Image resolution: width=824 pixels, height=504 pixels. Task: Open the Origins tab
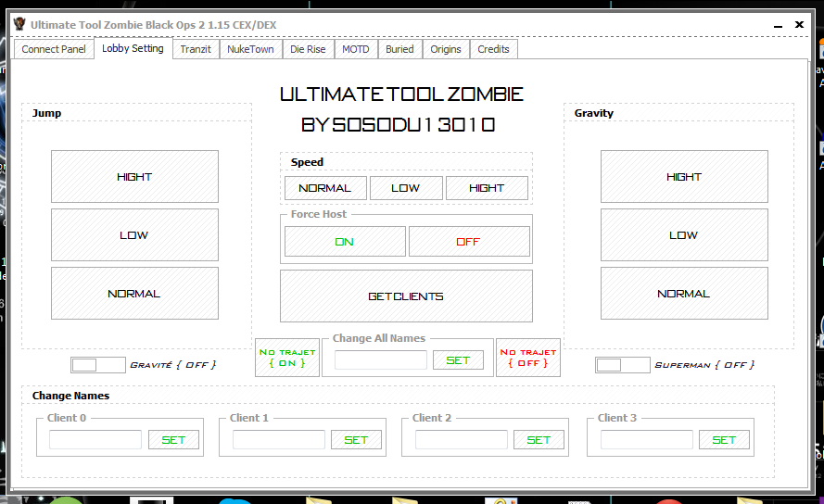pyautogui.click(x=446, y=49)
